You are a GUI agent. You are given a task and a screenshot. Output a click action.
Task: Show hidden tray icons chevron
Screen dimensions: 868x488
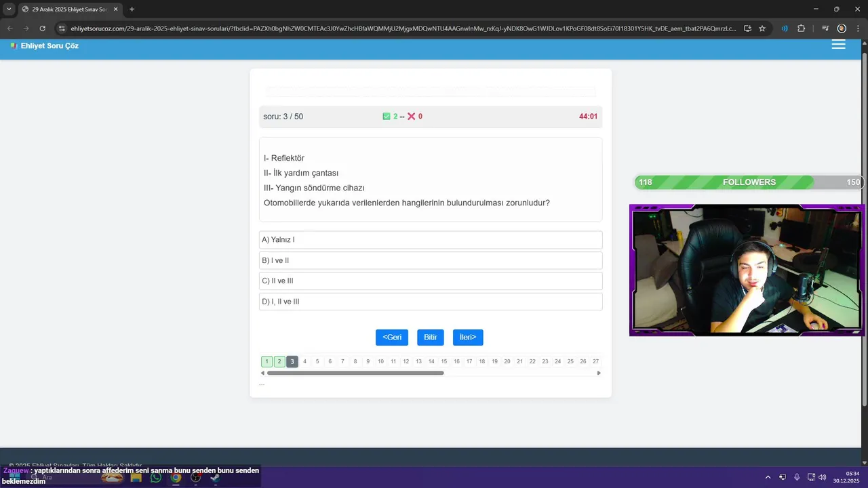point(768,477)
